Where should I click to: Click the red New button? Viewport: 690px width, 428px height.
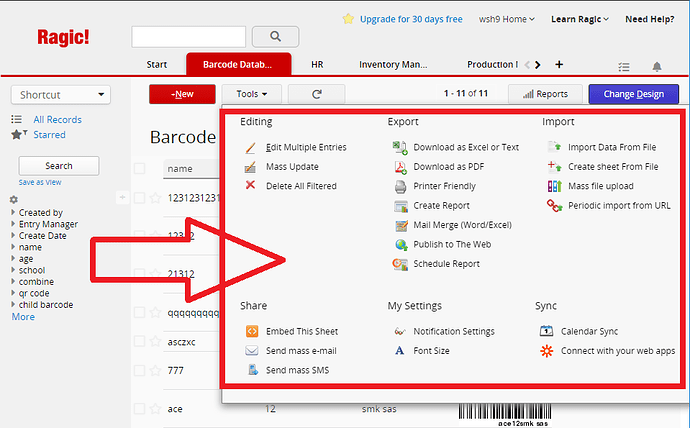pyautogui.click(x=182, y=94)
